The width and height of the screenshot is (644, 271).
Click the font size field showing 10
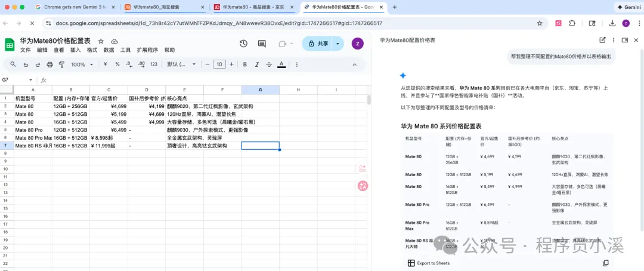[x=219, y=64]
